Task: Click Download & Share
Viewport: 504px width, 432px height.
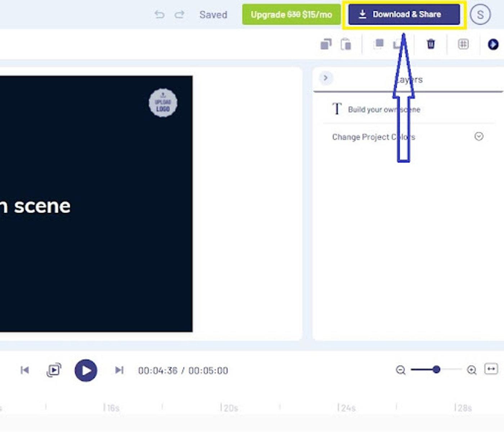Action: pyautogui.click(x=404, y=14)
